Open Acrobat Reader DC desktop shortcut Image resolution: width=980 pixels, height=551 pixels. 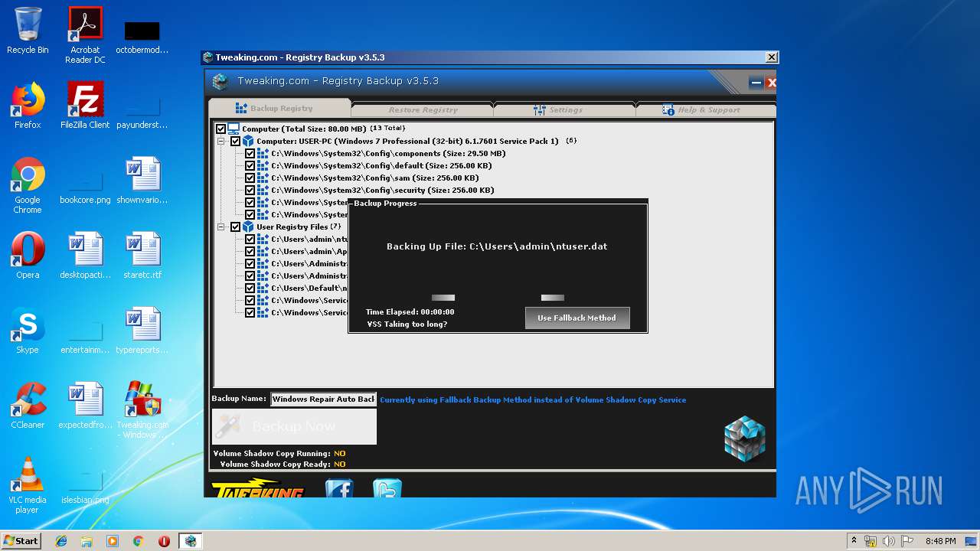85,35
